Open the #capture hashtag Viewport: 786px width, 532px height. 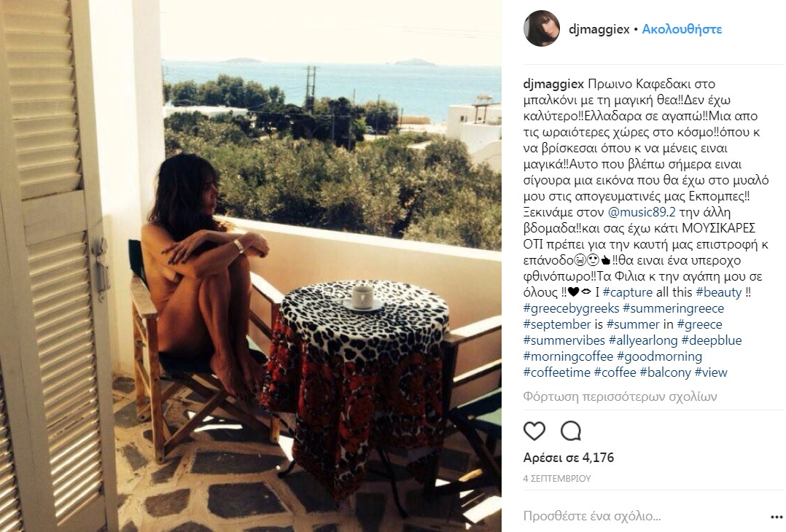point(628,292)
